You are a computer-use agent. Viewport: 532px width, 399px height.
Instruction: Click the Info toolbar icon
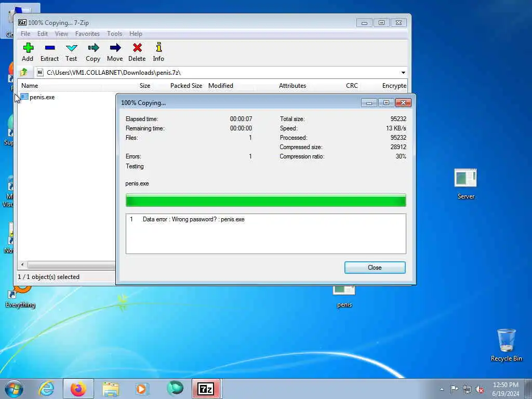pos(158,47)
